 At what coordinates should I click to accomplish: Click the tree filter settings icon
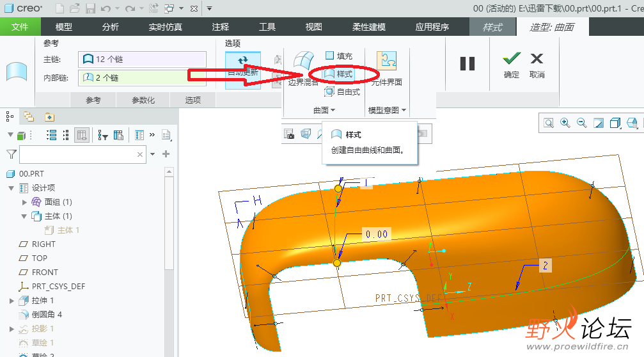coord(103,135)
